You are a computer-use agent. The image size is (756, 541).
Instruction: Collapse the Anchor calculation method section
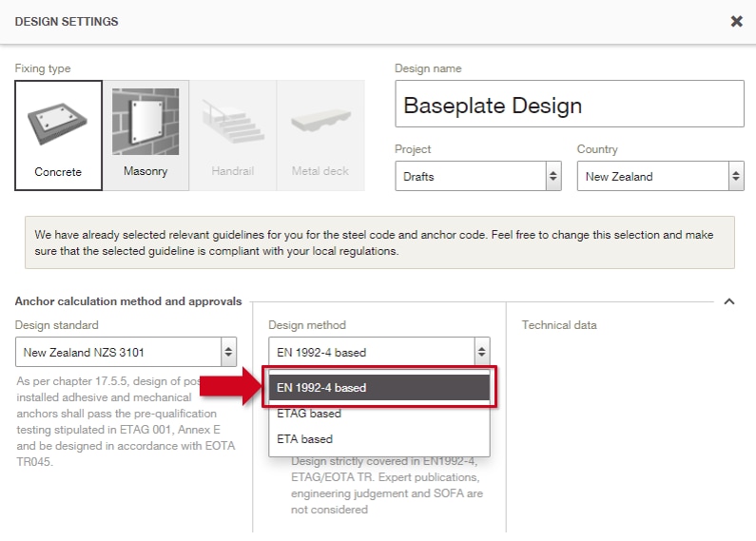(729, 301)
